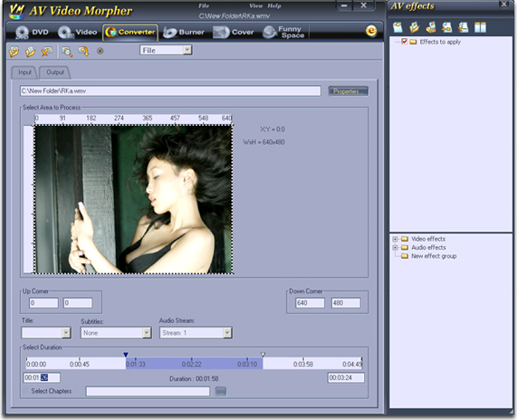
Task: Switch to the Output tab
Action: point(55,72)
